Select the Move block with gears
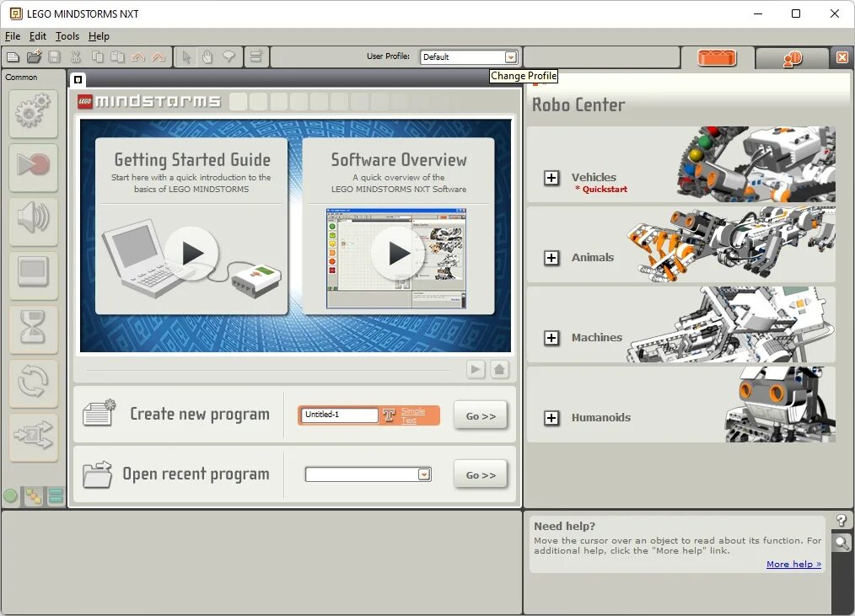Image resolution: width=855 pixels, height=616 pixels. pos(33,113)
